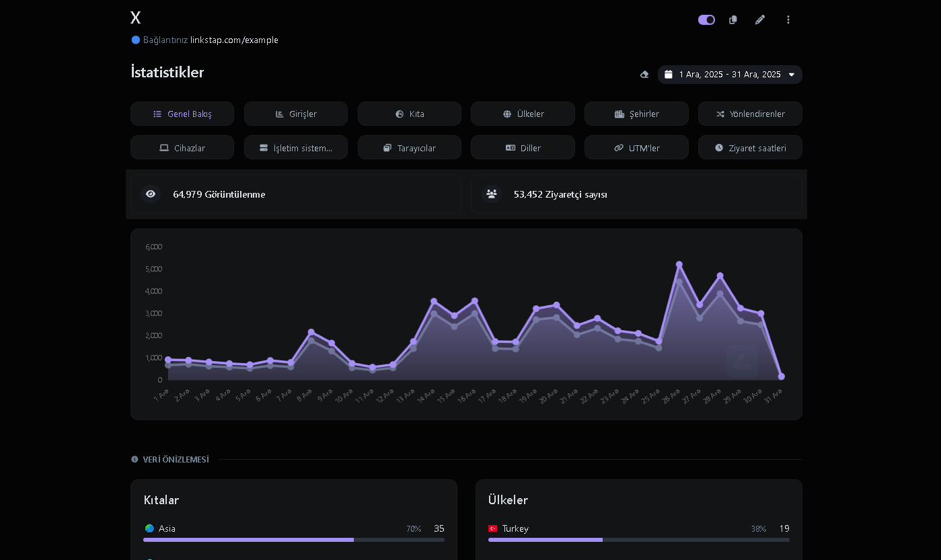
Task: Click the pencil edit icon
Action: point(760,19)
